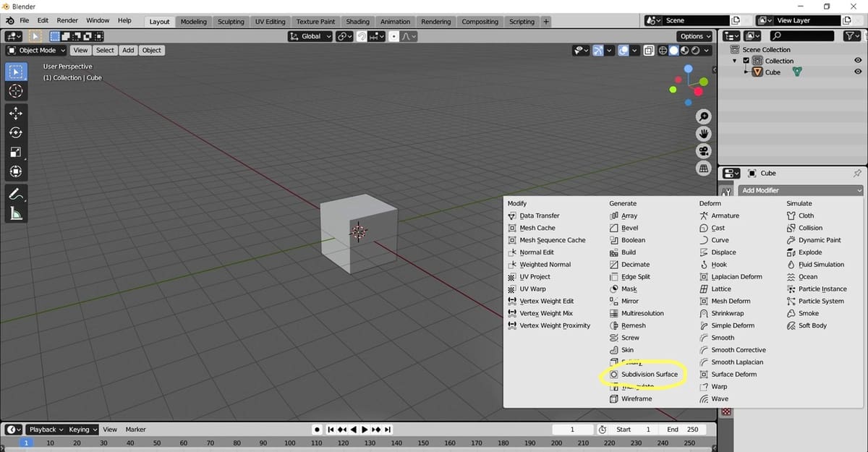Toggle X-ray mode
Image resolution: width=868 pixels, height=452 pixels.
[x=649, y=51]
